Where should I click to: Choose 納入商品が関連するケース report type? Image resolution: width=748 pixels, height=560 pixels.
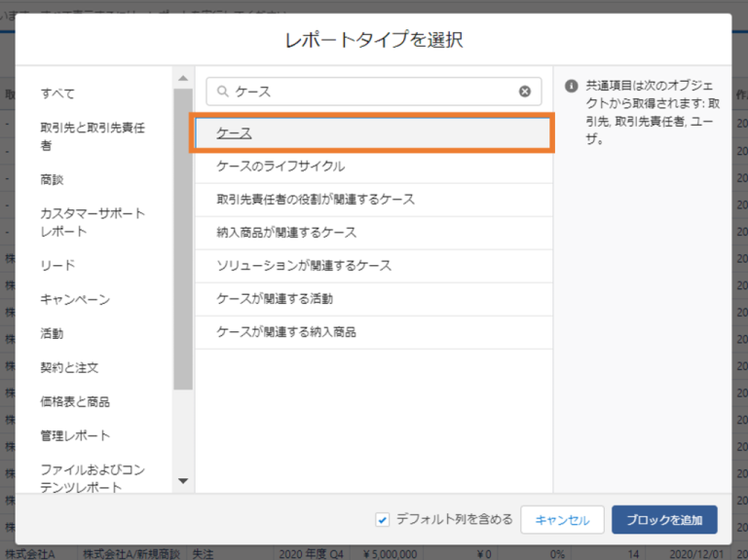coord(286,233)
